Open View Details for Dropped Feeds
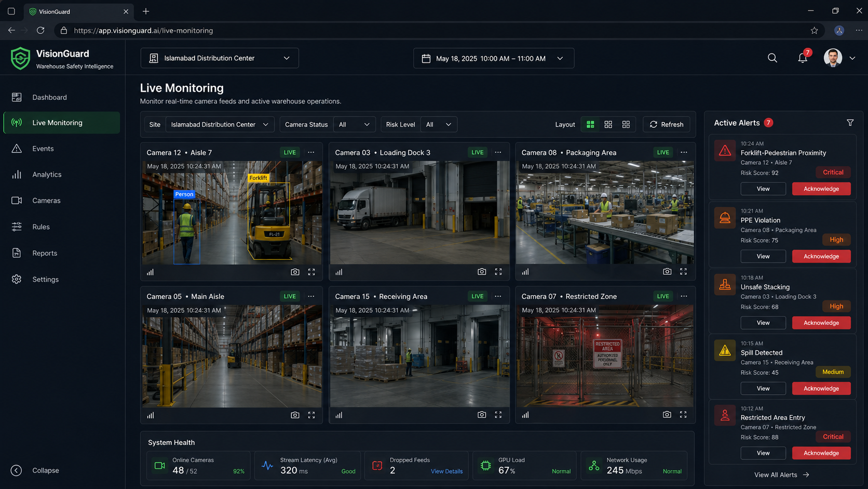 coord(446,471)
